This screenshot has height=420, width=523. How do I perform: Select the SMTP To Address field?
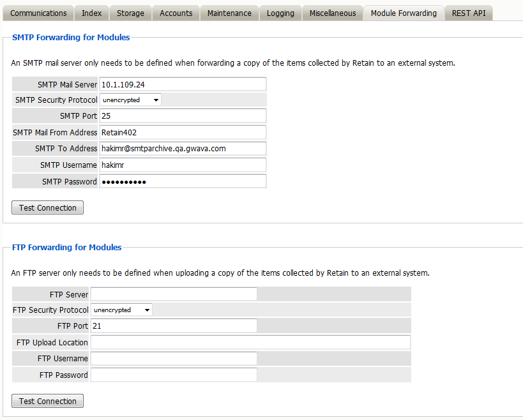(x=183, y=149)
